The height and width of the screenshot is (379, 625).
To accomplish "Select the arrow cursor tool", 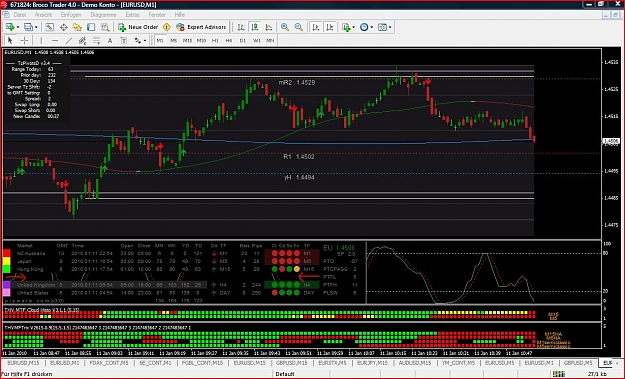I will click(10, 40).
